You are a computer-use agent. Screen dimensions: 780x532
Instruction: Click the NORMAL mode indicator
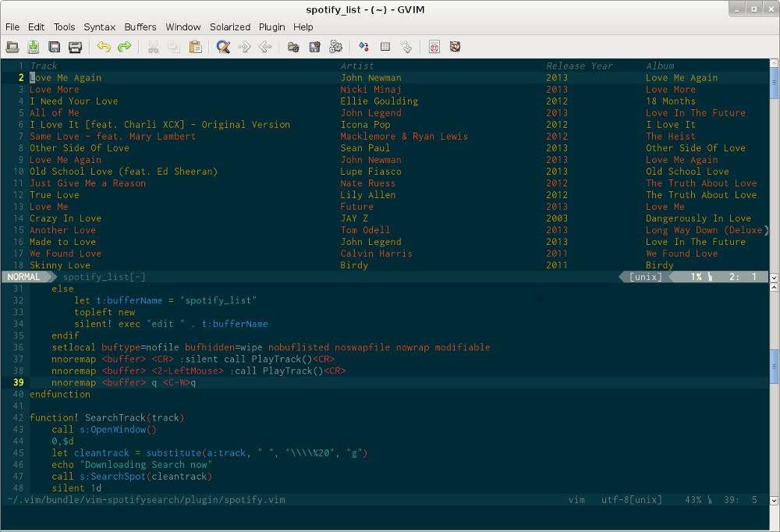click(23, 277)
